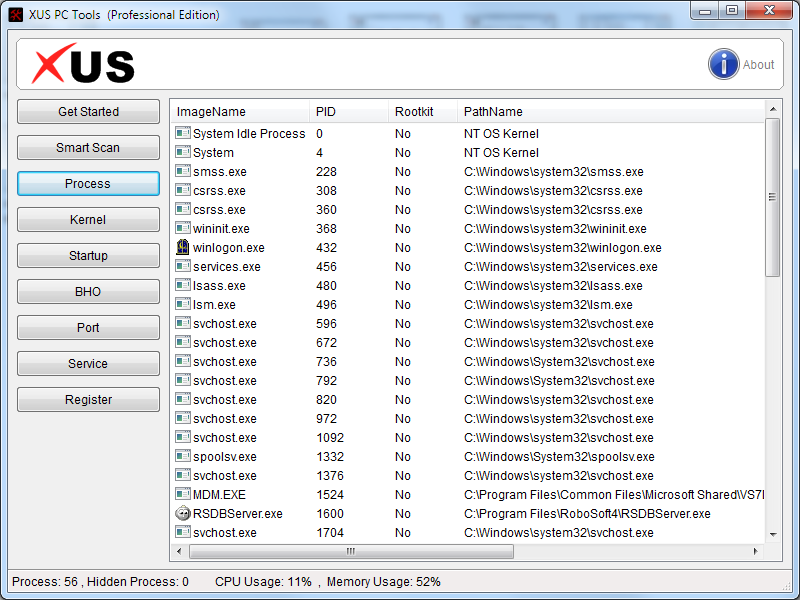Click the XUS logo in header
This screenshot has width=800, height=600.
point(83,65)
